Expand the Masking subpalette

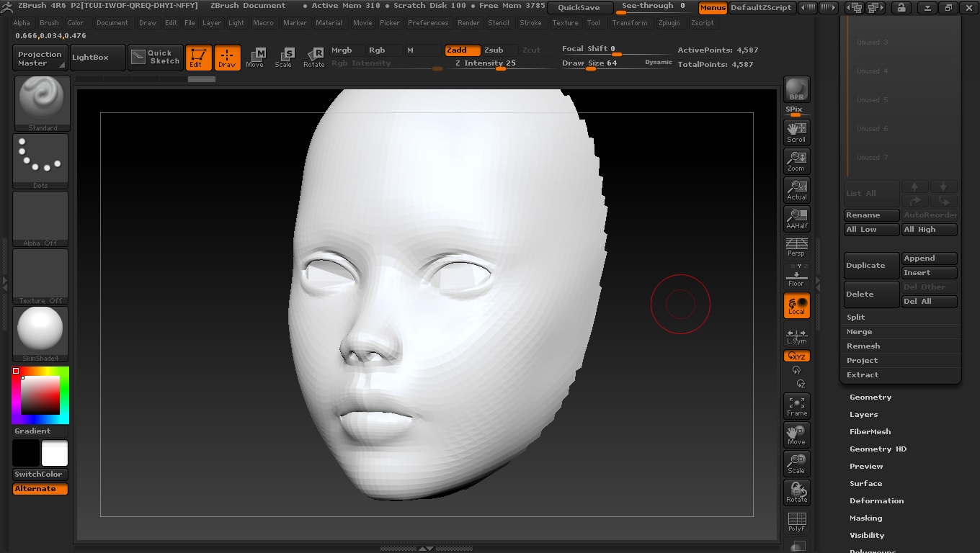[x=865, y=518]
